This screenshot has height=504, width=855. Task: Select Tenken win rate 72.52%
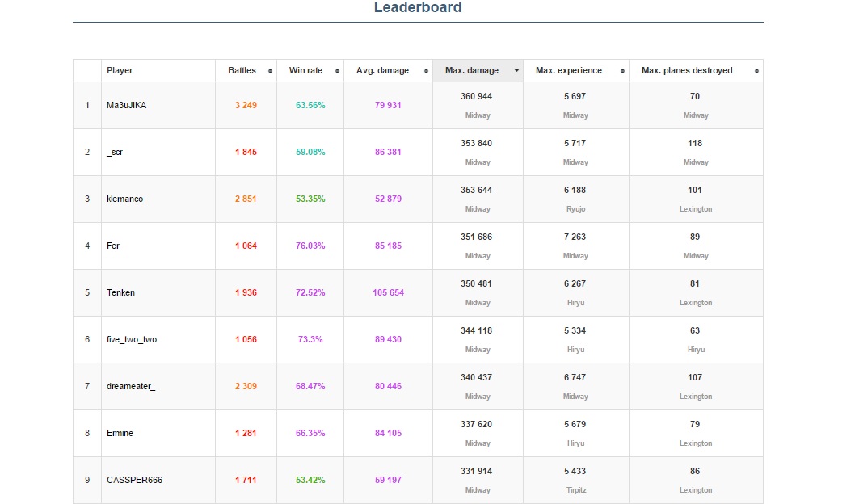point(310,292)
